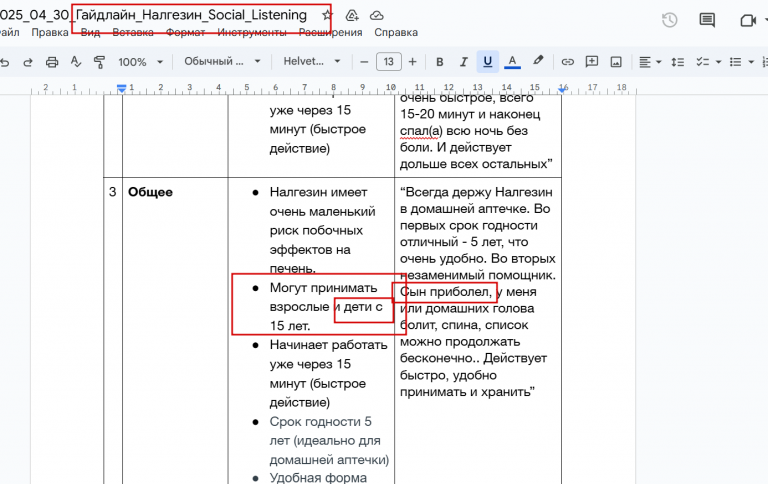The width and height of the screenshot is (768, 484).
Task: Open the text color picker
Action: pos(512,62)
